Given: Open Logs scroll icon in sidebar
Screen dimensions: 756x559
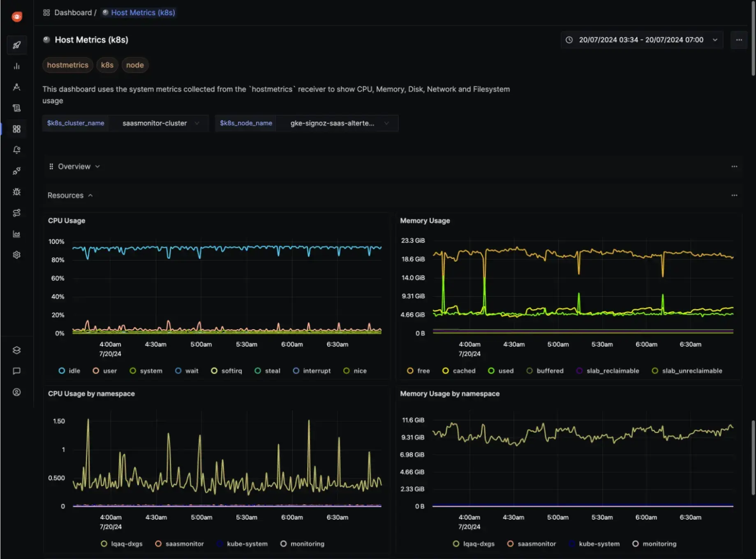Looking at the screenshot, I should [x=17, y=108].
